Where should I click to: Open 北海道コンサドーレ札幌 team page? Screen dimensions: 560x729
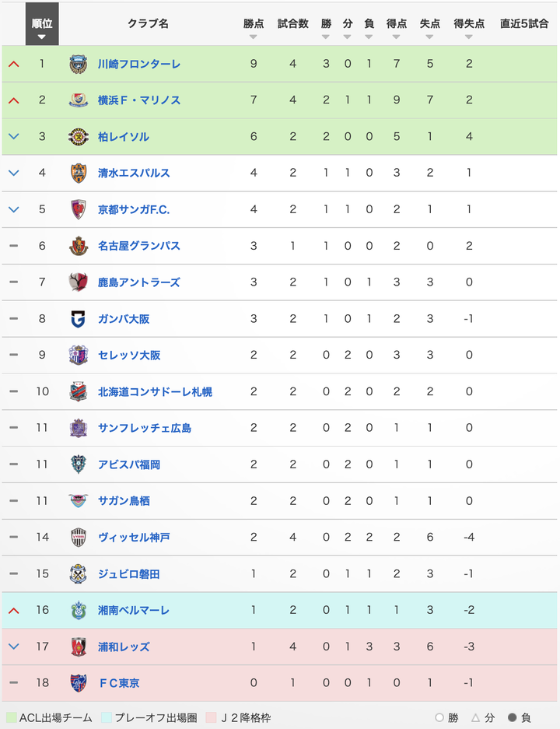tap(155, 392)
